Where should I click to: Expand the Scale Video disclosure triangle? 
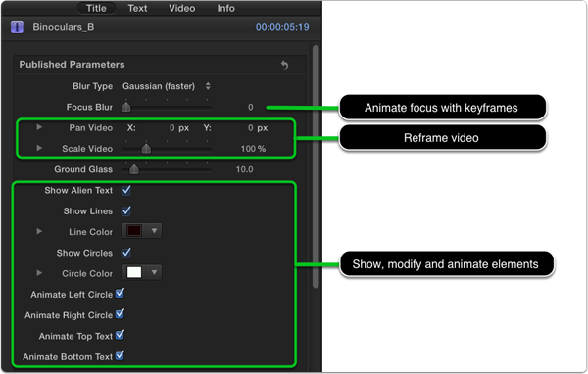pos(39,148)
